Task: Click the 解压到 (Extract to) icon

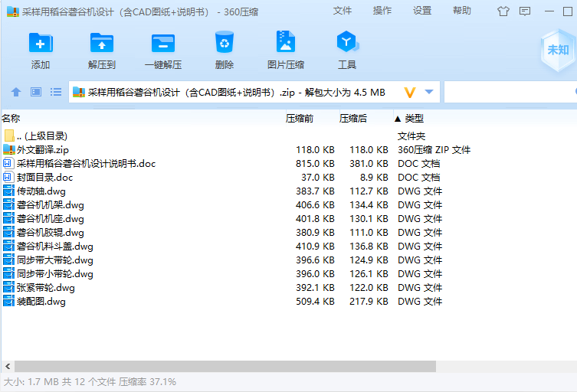Action: 102,43
